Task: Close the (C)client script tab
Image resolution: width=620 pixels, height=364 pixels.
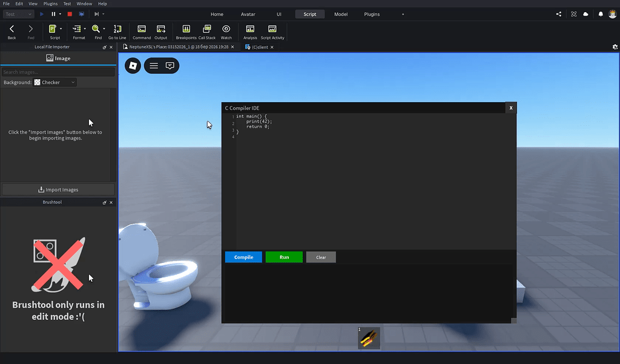Action: (272, 47)
